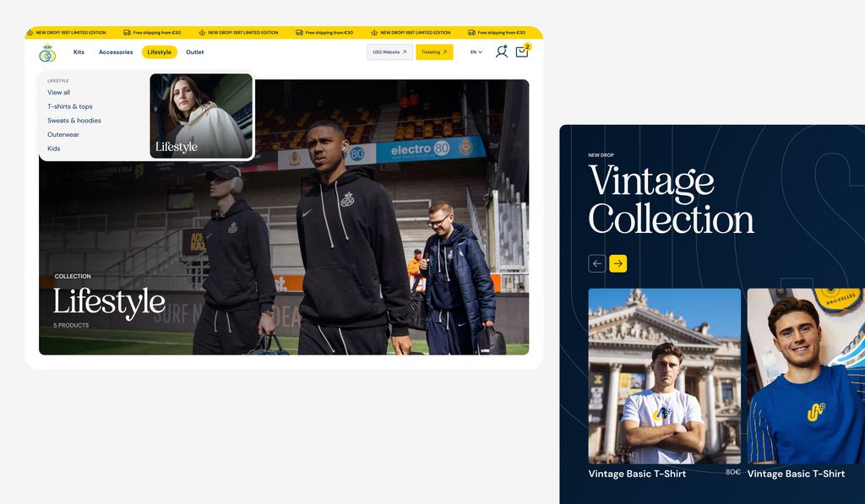Open the Kits menu
The width and height of the screenshot is (865, 504).
coord(79,52)
